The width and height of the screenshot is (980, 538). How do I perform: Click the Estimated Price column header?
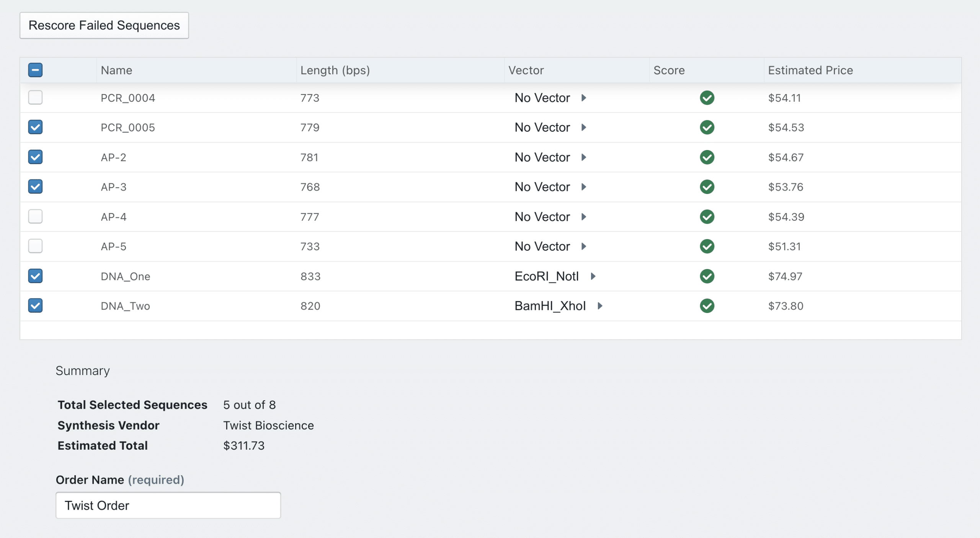click(810, 70)
